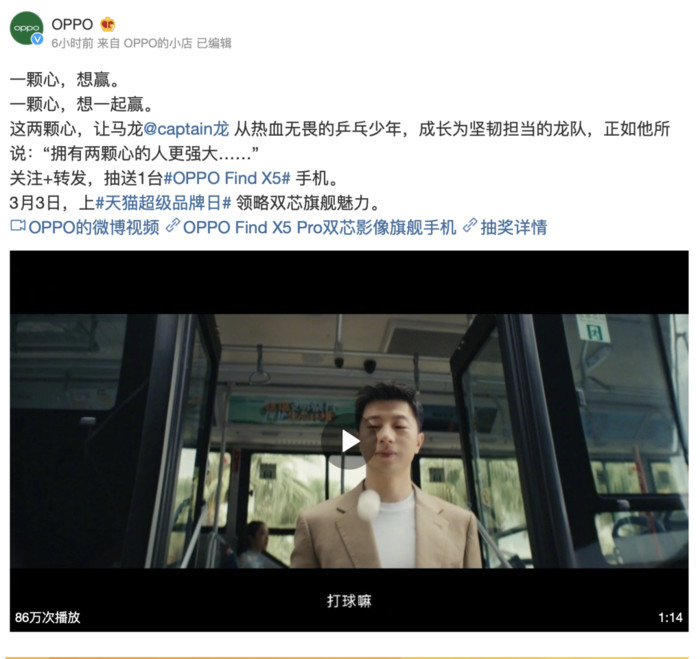This screenshot has width=700, height=659.
Task: Click the 已编辑 edited label
Action: coord(214,43)
